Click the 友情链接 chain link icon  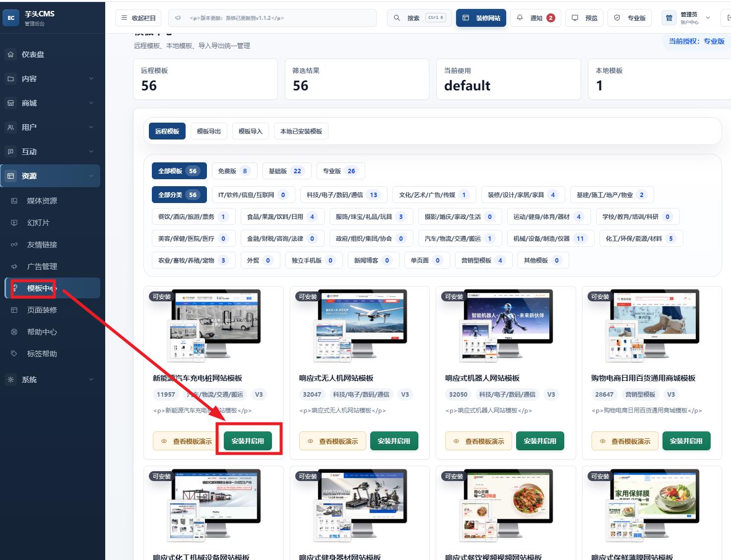pos(14,245)
